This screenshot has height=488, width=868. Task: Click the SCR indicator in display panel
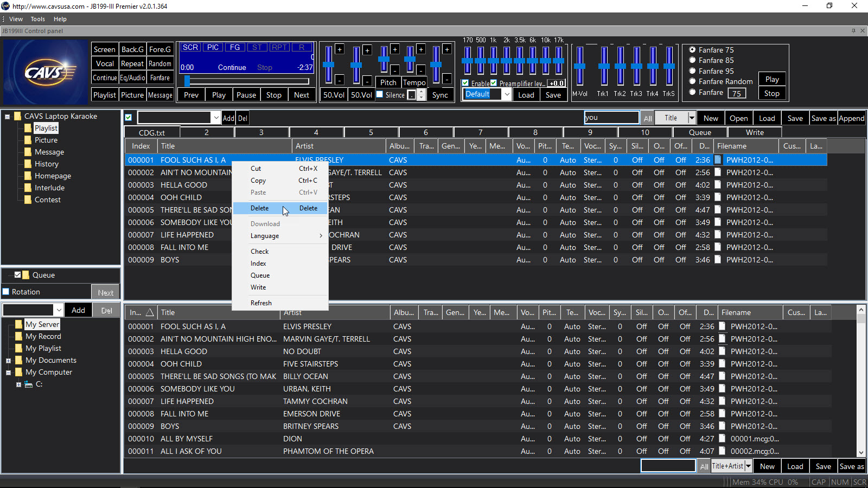pyautogui.click(x=190, y=47)
